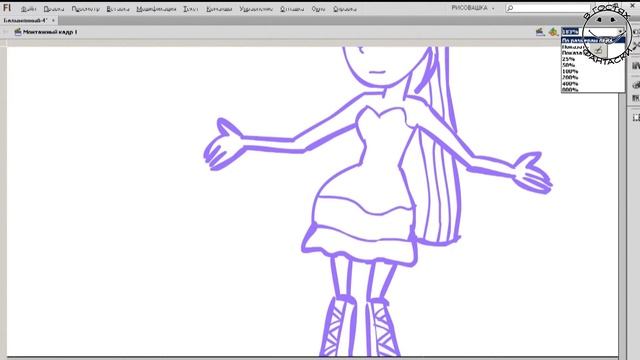
Task: Click the vertical scrollbar beside the stage
Action: (x=622, y=224)
